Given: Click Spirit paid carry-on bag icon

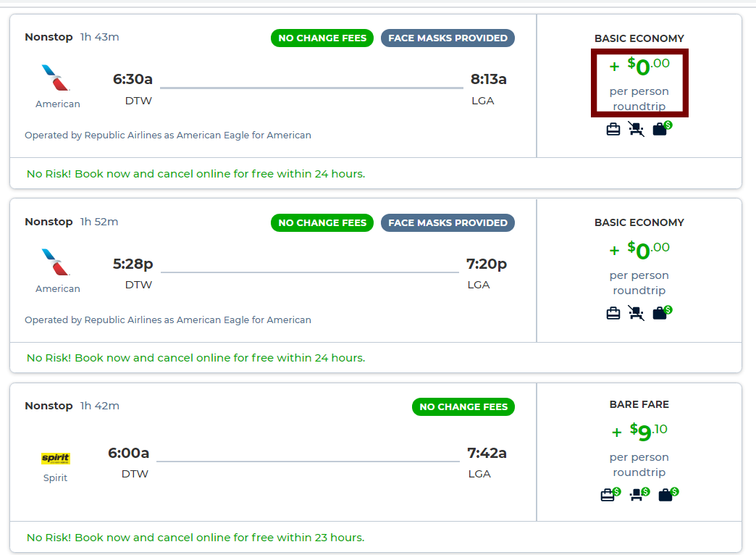Looking at the screenshot, I should [x=610, y=494].
